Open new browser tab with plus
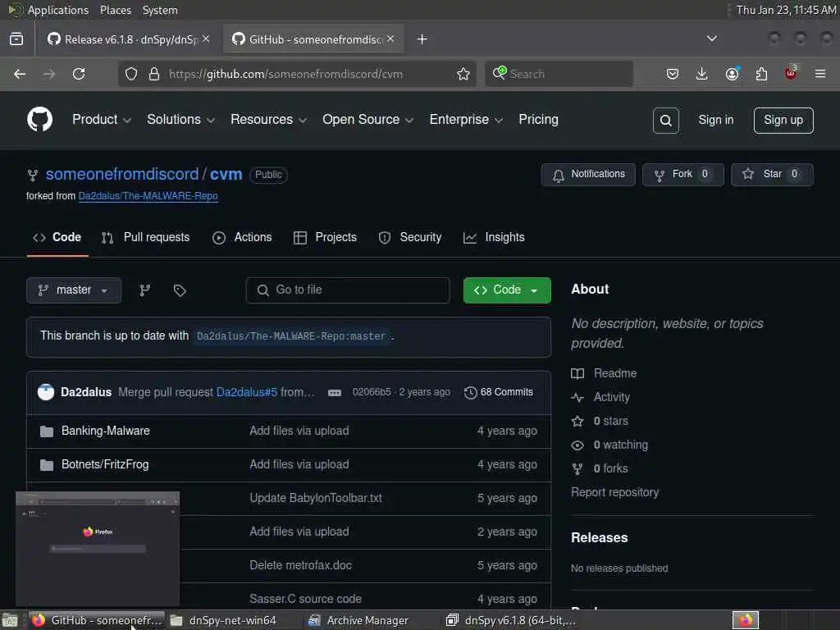This screenshot has height=630, width=840. click(x=422, y=39)
